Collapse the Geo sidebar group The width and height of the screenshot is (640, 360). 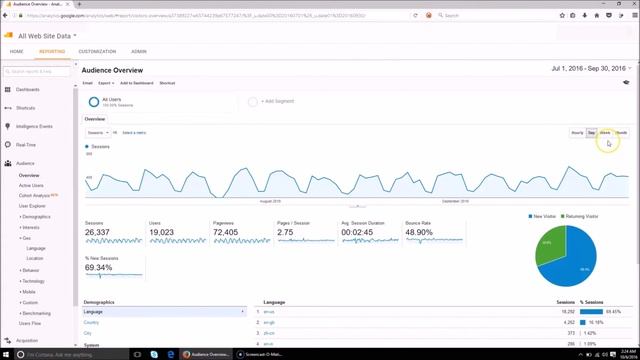(x=25, y=238)
